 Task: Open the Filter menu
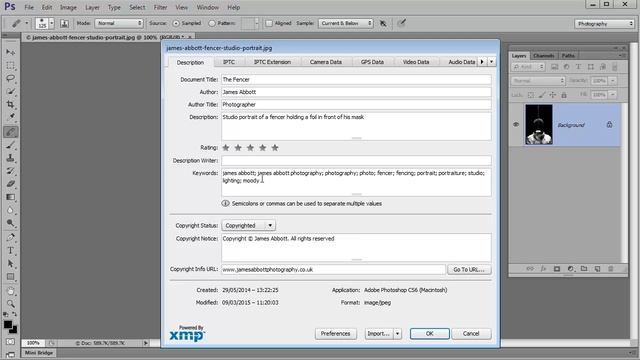[160, 7]
